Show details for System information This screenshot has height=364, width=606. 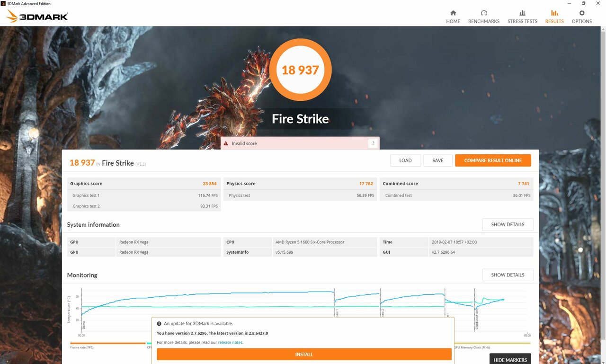pyautogui.click(x=508, y=224)
